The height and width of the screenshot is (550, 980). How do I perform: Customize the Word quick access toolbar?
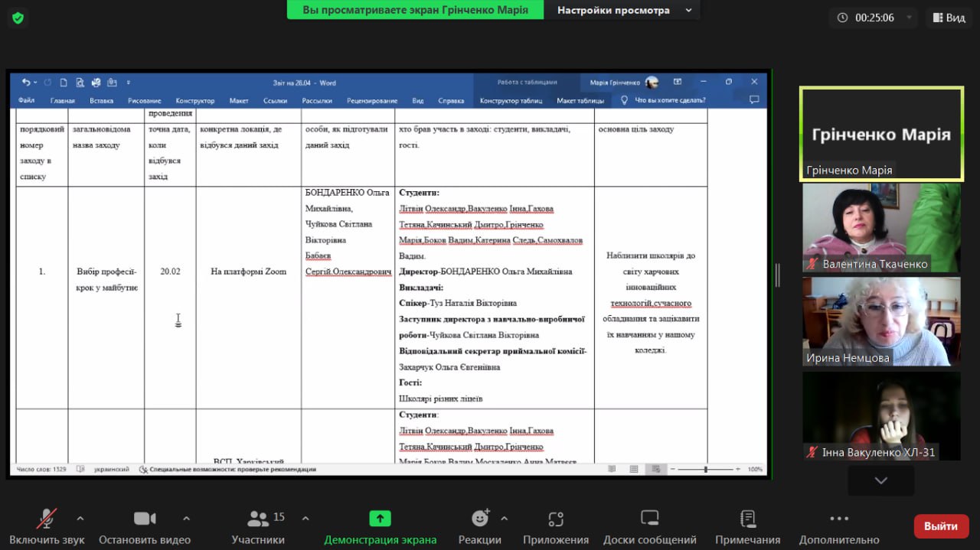129,83
